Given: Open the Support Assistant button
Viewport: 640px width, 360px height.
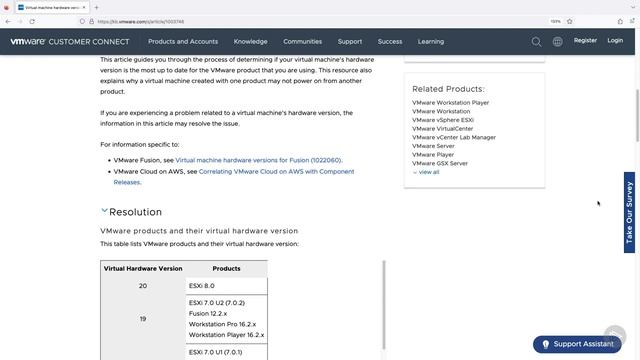Looking at the screenshot, I should tap(577, 344).
